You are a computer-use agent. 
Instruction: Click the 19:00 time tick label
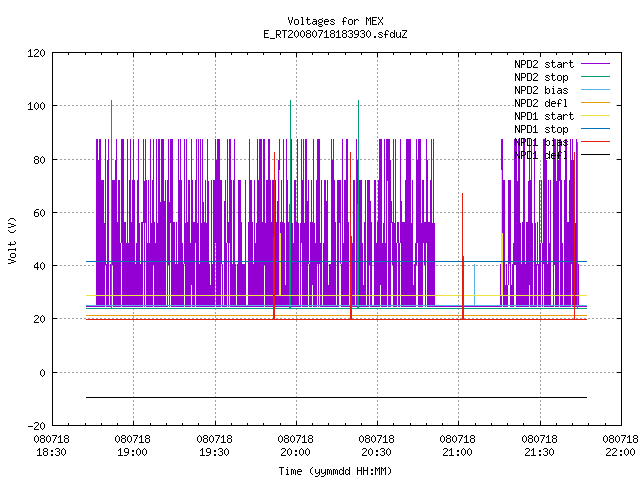[x=132, y=452]
